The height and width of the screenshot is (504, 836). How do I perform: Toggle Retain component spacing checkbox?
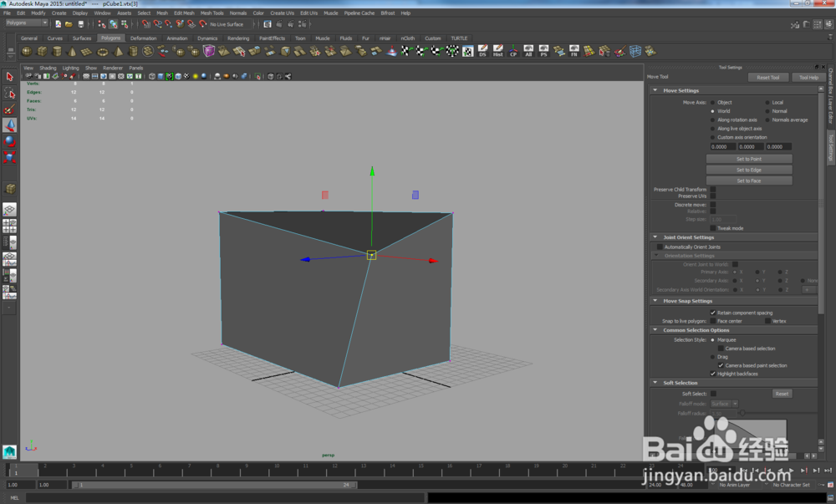[713, 313]
